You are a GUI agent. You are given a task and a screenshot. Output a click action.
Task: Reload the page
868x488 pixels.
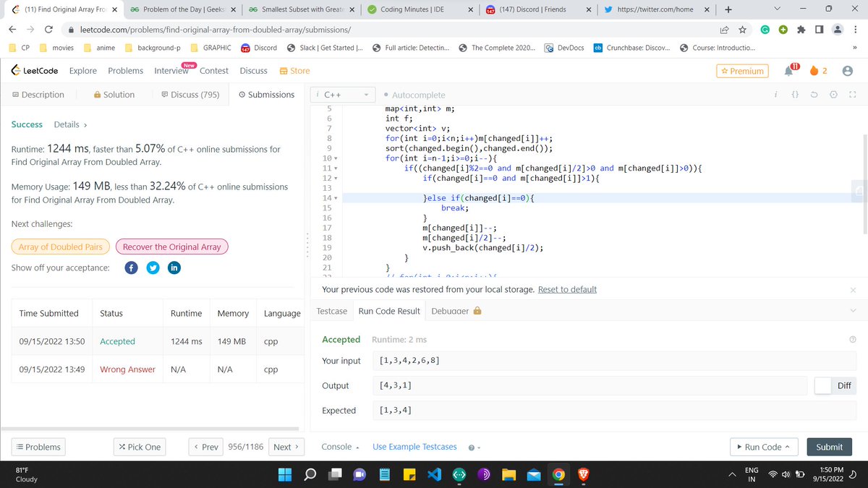pos(48,30)
